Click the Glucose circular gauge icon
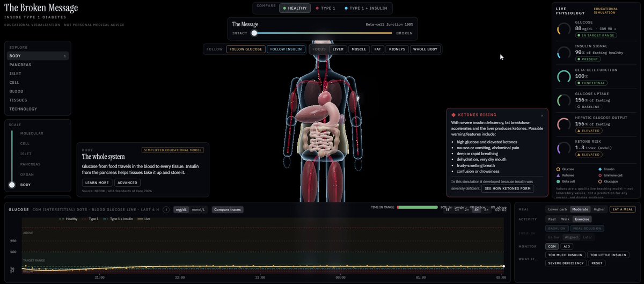Image resolution: width=644 pixels, height=284 pixels. (x=564, y=30)
